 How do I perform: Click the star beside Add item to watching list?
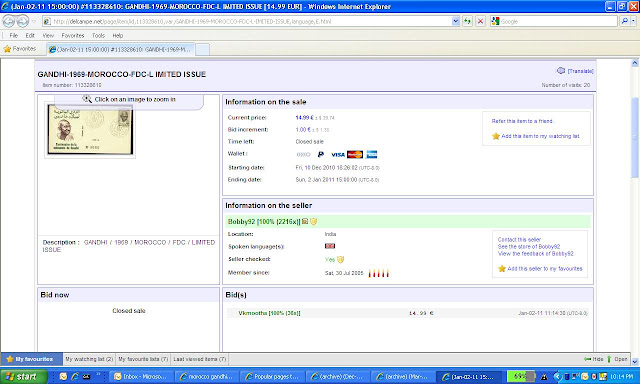[496, 136]
